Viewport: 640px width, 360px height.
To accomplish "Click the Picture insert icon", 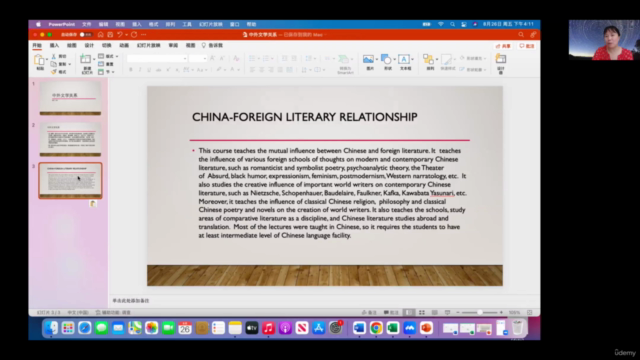I will (368, 60).
